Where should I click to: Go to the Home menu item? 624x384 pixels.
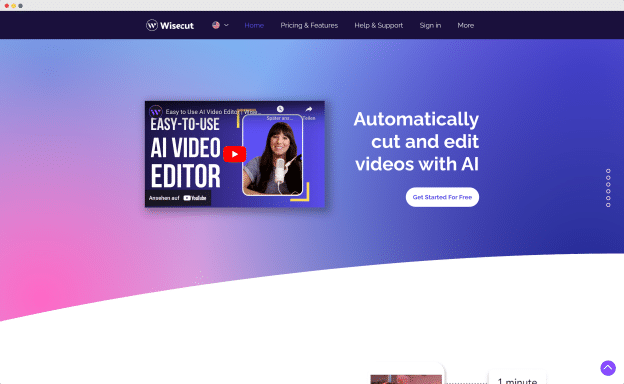(x=254, y=25)
